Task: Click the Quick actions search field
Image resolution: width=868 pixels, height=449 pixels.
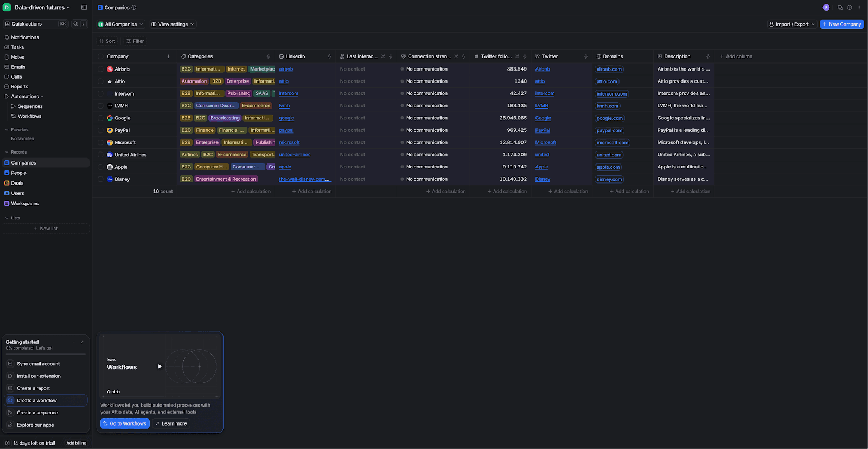Action: point(36,24)
